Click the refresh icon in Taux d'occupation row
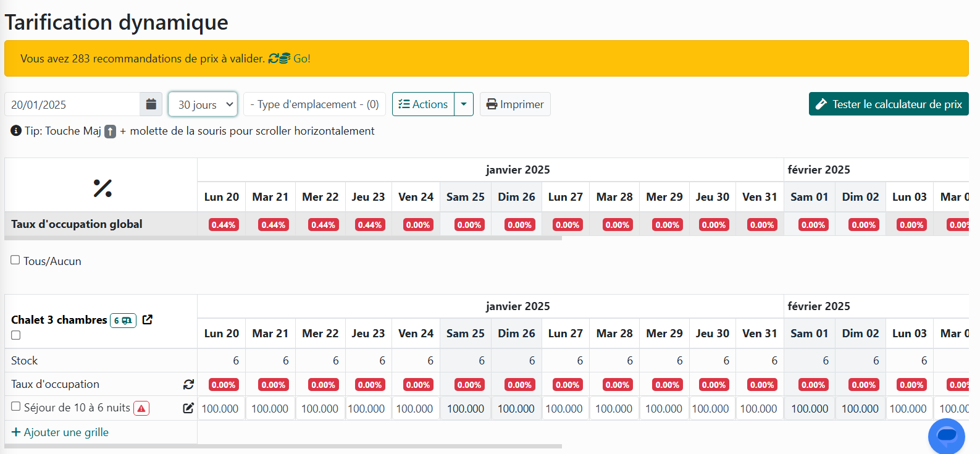This screenshot has height=454, width=980. (188, 384)
